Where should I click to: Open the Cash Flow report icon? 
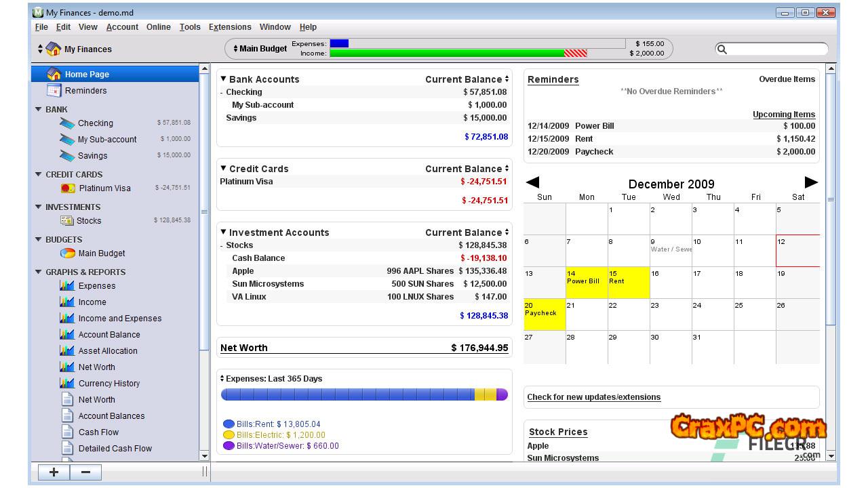pos(67,432)
